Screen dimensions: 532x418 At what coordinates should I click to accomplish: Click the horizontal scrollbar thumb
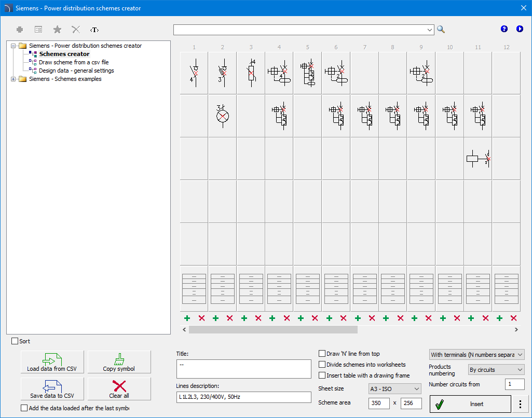[273, 329]
